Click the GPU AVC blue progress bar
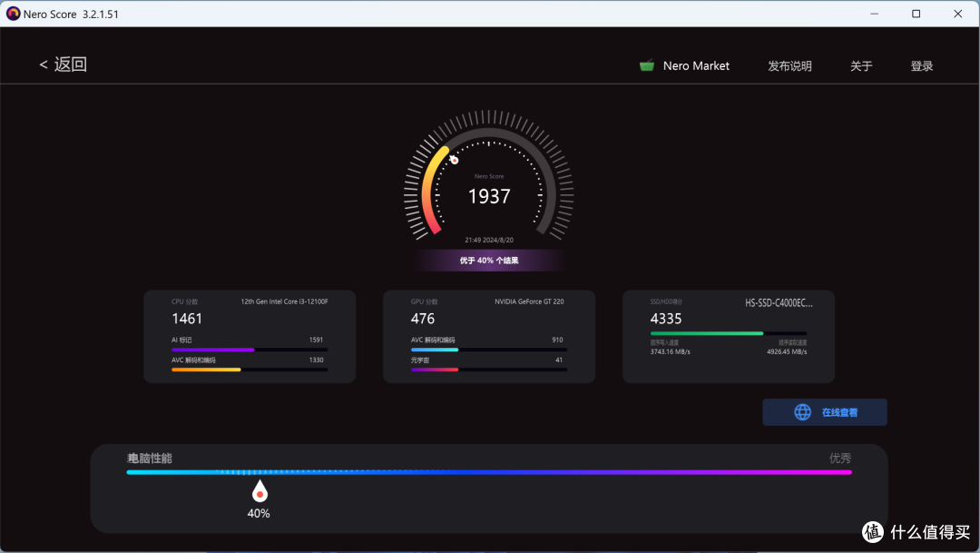Image resolution: width=980 pixels, height=553 pixels. pos(489,350)
